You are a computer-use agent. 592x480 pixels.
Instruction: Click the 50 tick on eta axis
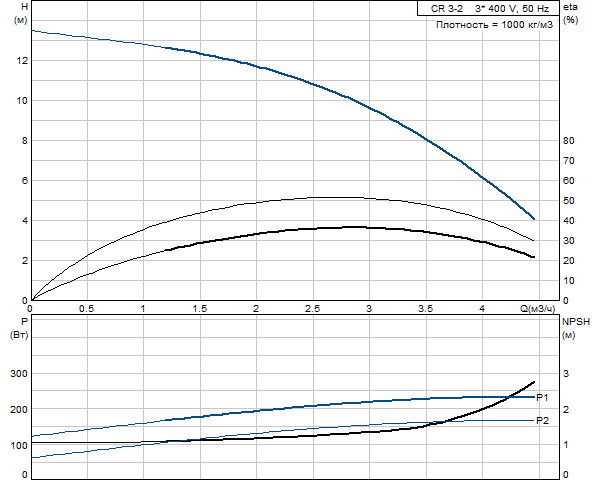569,201
